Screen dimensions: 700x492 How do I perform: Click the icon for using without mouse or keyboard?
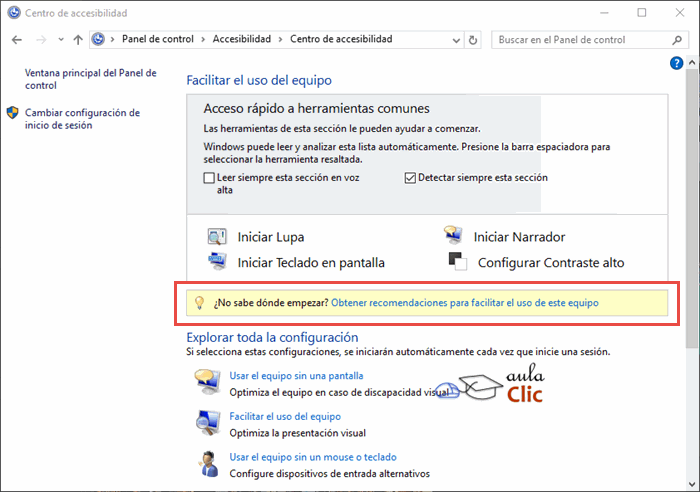[x=208, y=463]
